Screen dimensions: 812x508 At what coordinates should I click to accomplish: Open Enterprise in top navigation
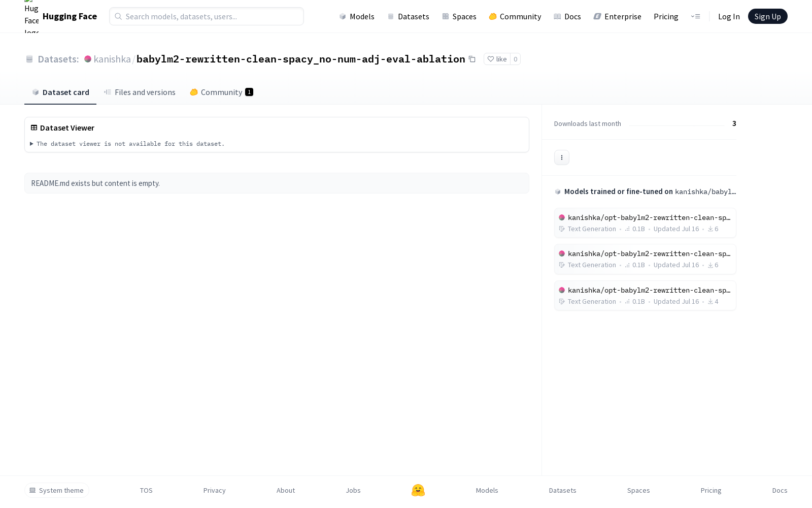click(x=617, y=16)
